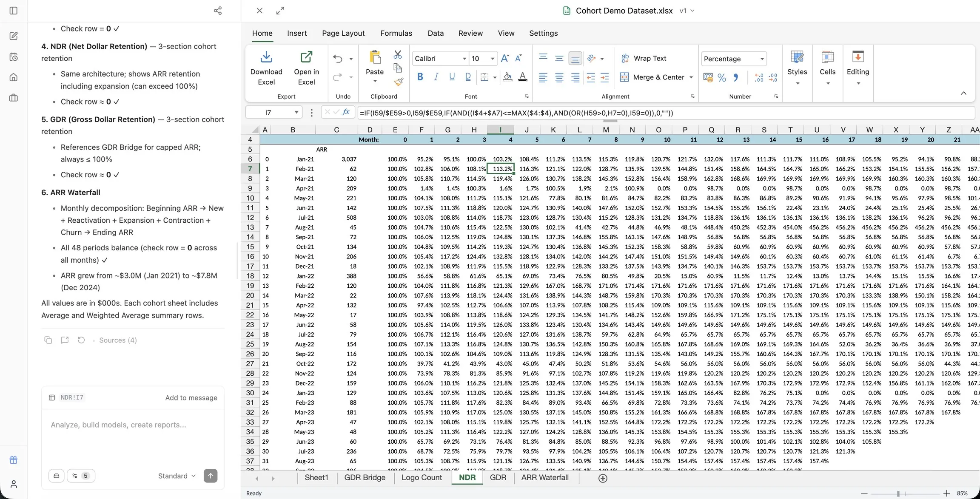Open the Calibri font name dropdown
The height and width of the screenshot is (499, 980).
(464, 59)
